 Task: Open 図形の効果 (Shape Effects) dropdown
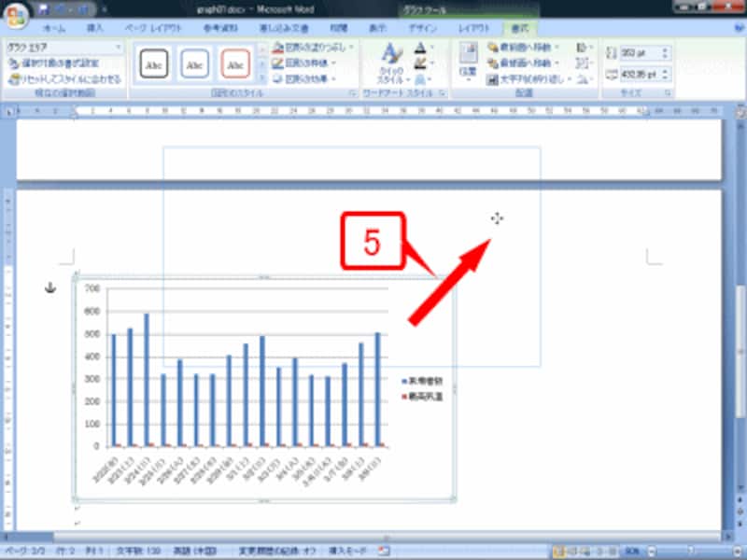tap(304, 78)
